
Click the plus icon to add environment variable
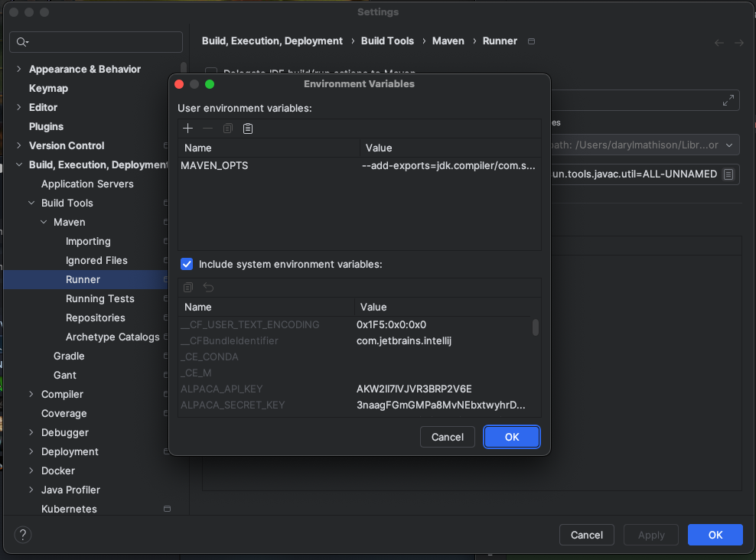(188, 129)
